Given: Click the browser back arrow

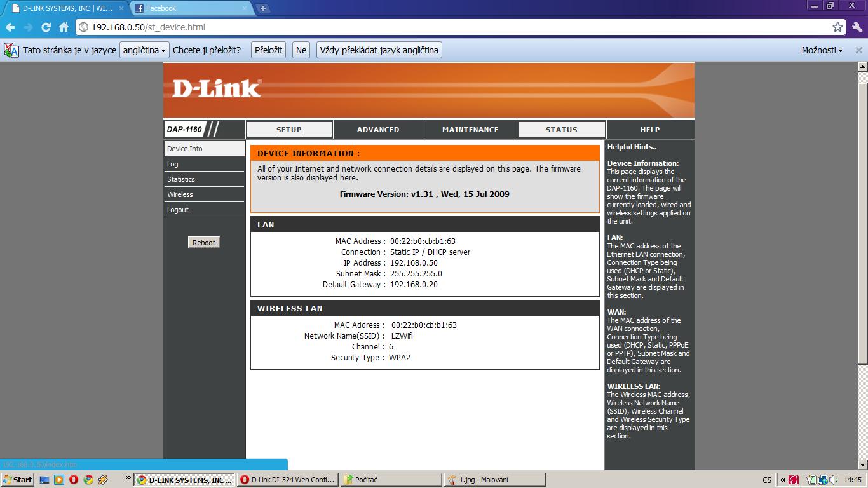Looking at the screenshot, I should click(10, 27).
